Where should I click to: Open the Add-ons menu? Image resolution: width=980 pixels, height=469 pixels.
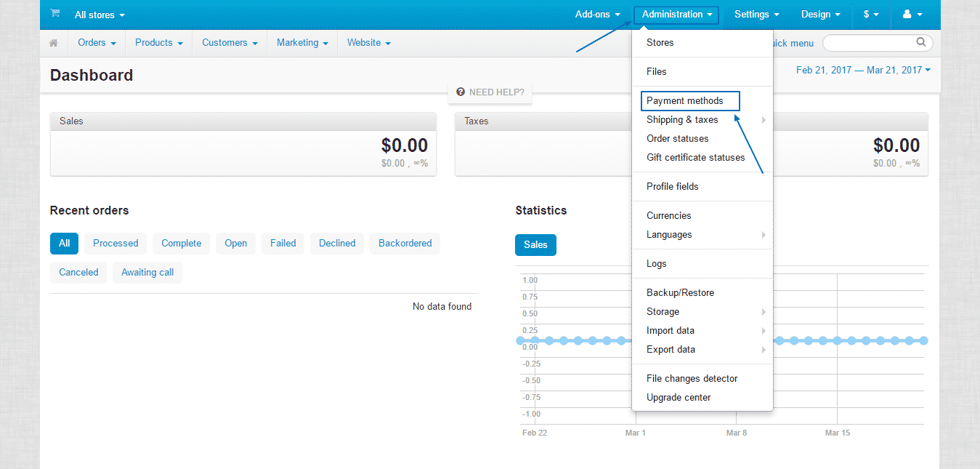pos(596,13)
